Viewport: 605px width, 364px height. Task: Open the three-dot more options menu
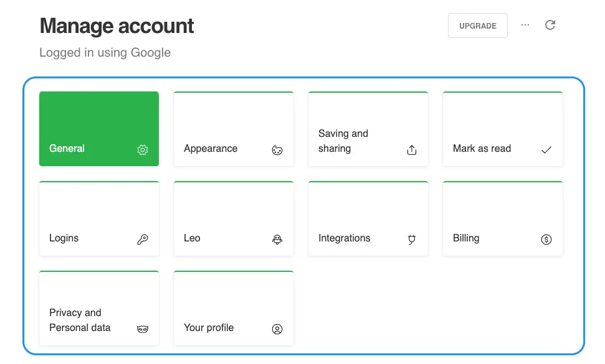tap(525, 25)
